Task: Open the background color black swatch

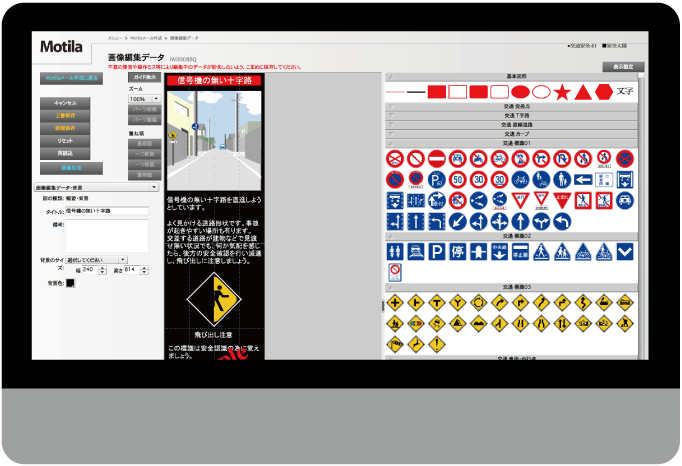Action: [70, 283]
